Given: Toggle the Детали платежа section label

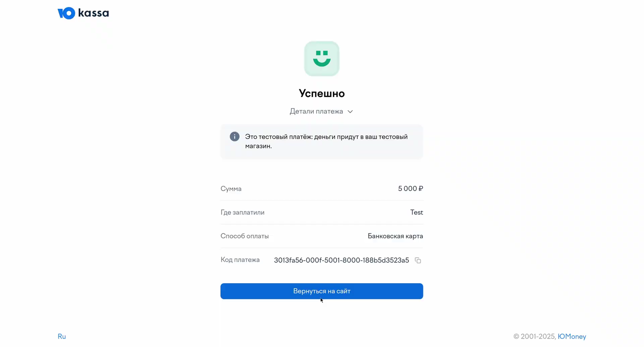Looking at the screenshot, I should (x=316, y=111).
